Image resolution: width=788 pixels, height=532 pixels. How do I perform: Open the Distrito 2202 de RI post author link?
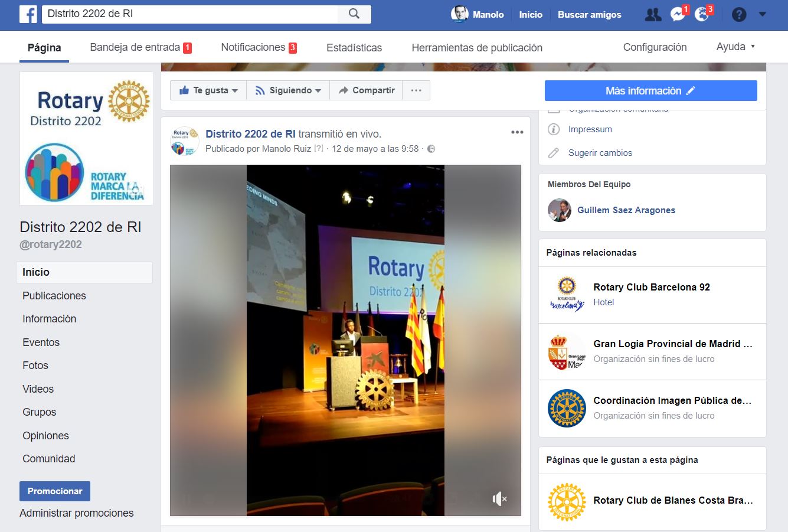pyautogui.click(x=250, y=134)
